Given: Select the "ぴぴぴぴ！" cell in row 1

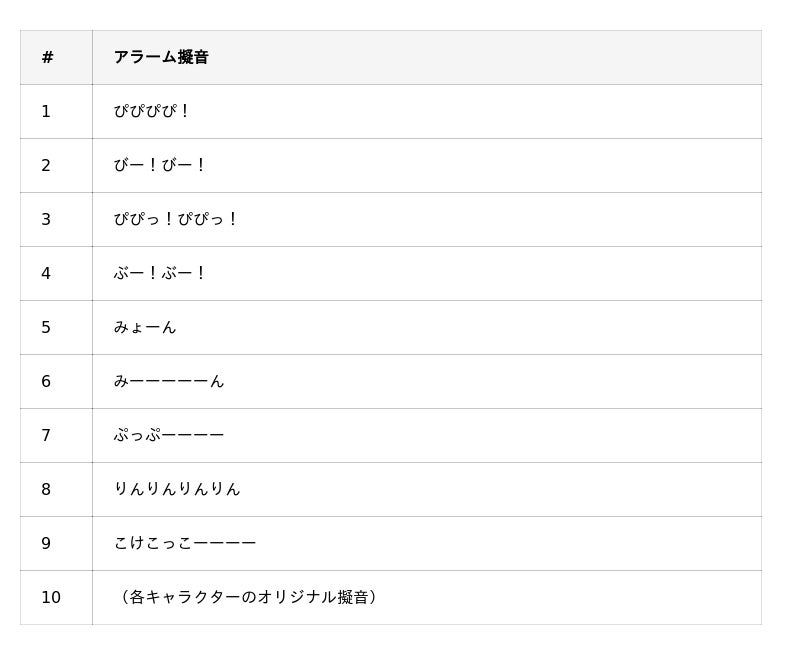Looking at the screenshot, I should point(152,112).
